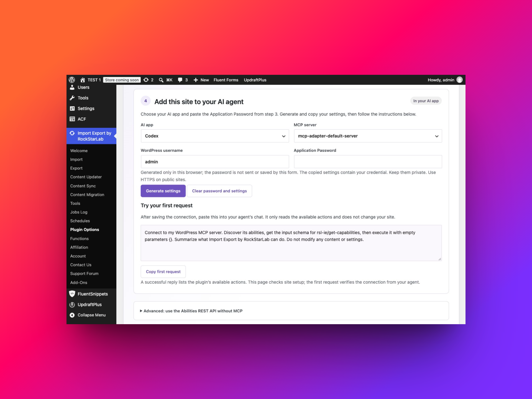Open the AI app Codex dropdown
Screen dimensions: 532x399
coord(215,136)
